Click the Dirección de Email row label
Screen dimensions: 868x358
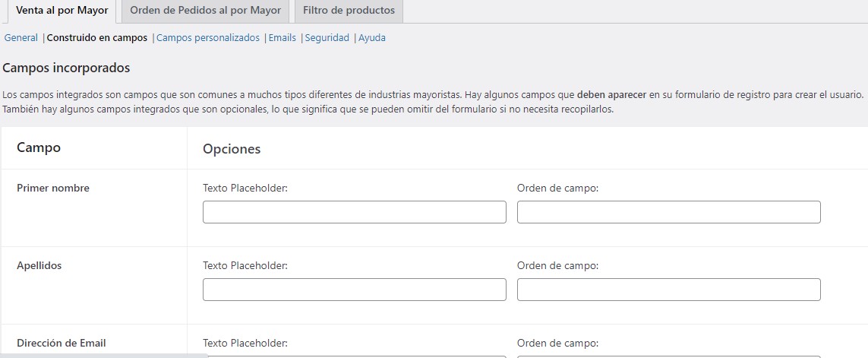[x=62, y=344]
